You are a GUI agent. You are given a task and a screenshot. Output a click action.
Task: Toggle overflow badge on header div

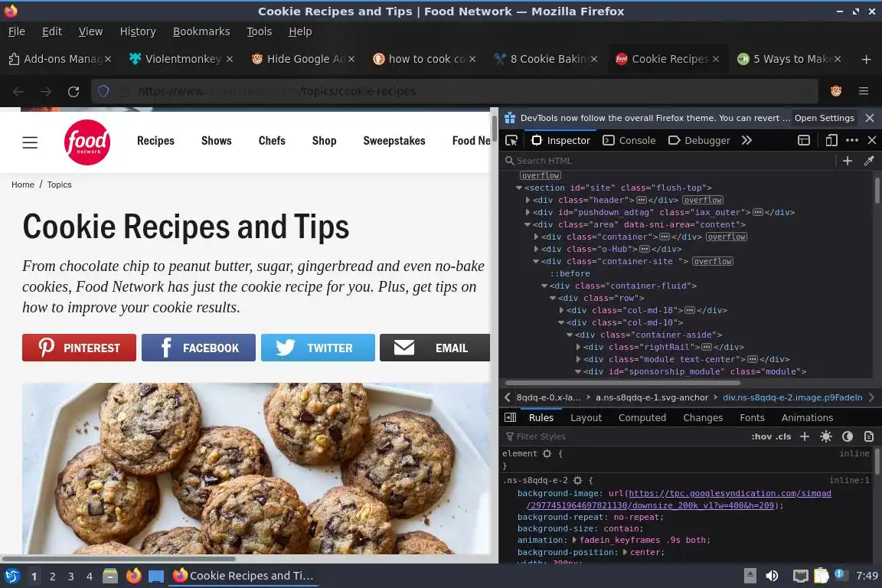(703, 200)
